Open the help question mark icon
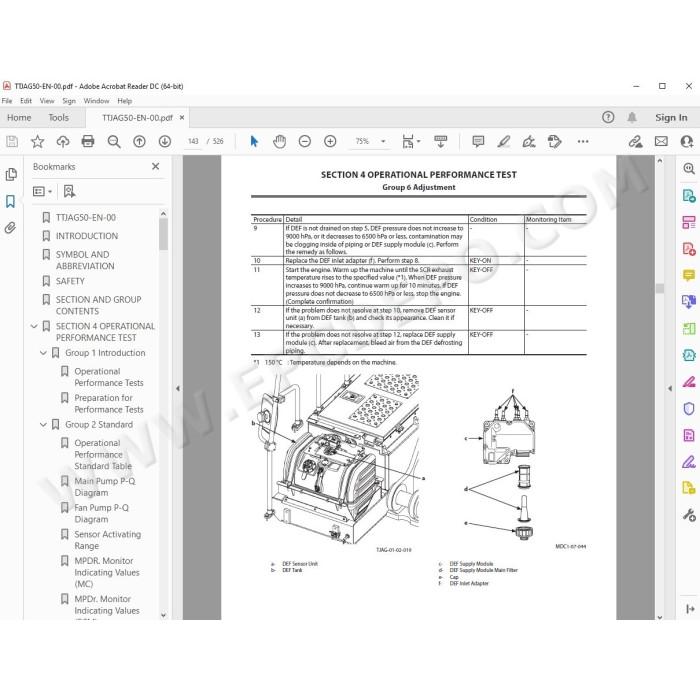Viewport: 700px width, 700px height. (x=608, y=117)
